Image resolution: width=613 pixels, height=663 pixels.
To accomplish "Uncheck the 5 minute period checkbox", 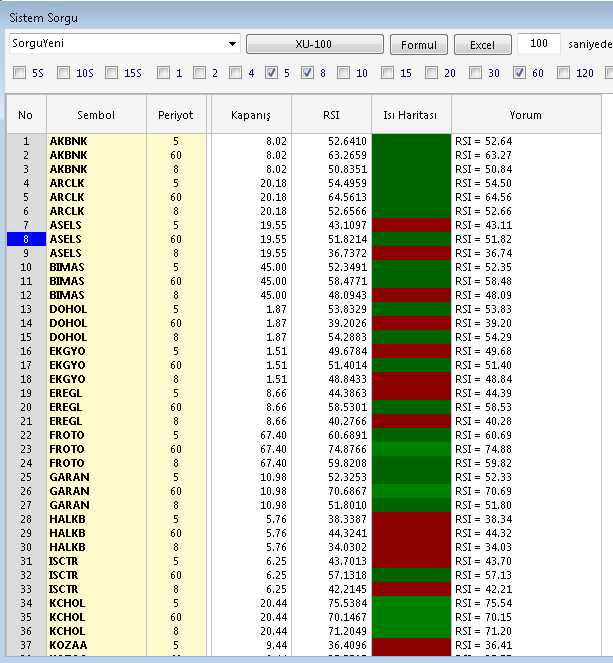I will point(271,73).
